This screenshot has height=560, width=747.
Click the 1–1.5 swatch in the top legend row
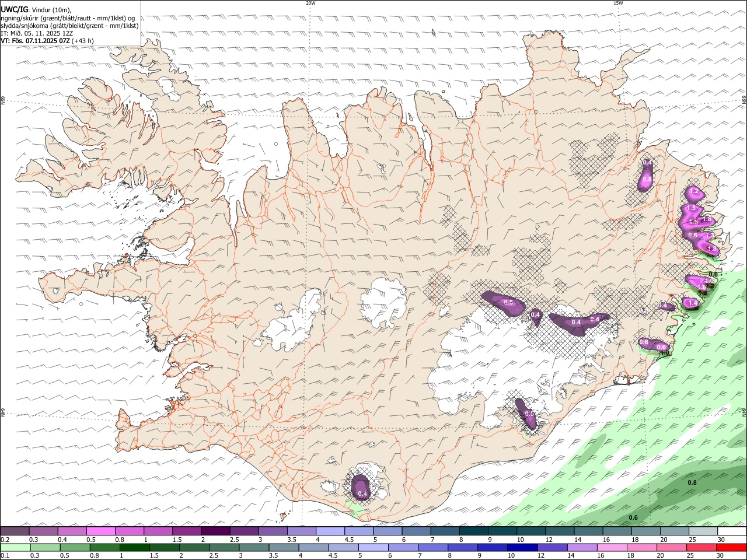(x=158, y=531)
